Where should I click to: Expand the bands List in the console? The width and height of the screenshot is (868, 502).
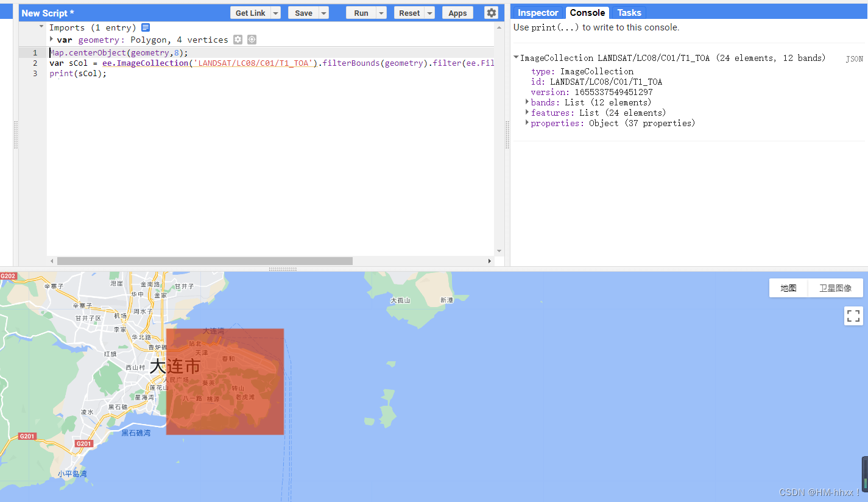click(527, 102)
